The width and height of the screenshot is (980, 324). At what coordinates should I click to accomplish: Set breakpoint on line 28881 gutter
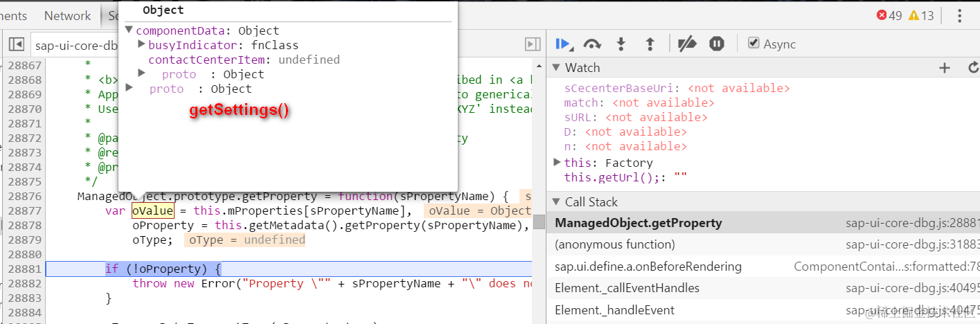(x=24, y=269)
